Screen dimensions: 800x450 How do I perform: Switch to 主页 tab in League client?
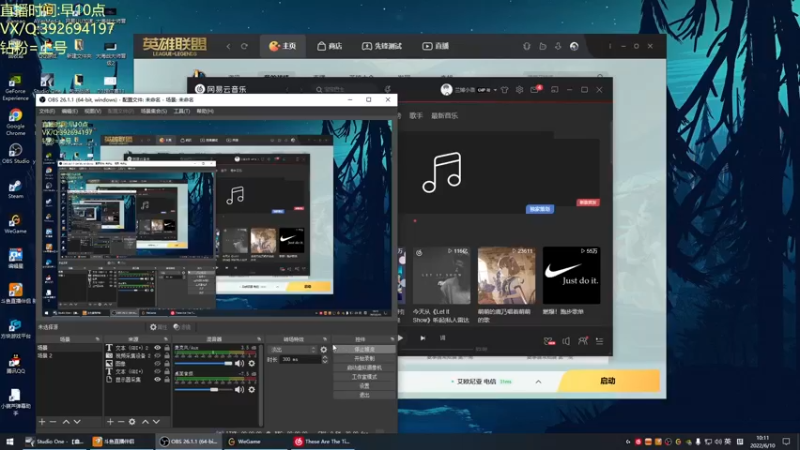(283, 46)
